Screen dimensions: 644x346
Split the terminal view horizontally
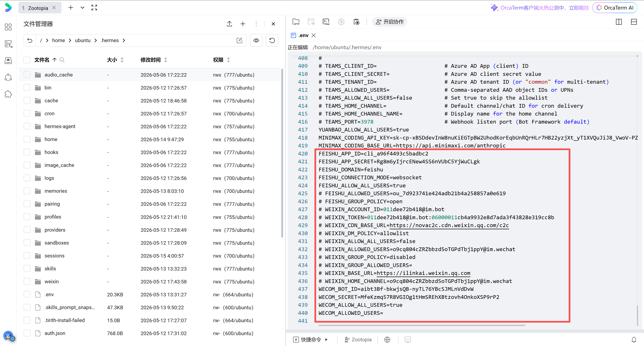tap(634, 22)
